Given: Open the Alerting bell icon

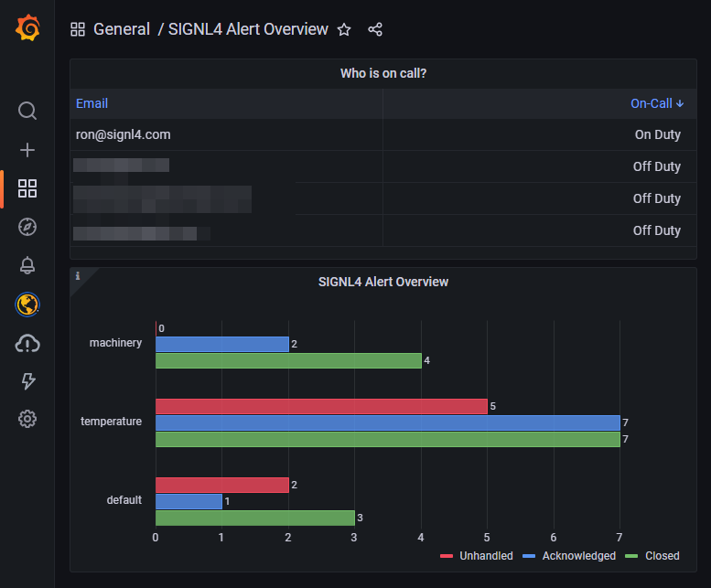Looking at the screenshot, I should [x=27, y=265].
